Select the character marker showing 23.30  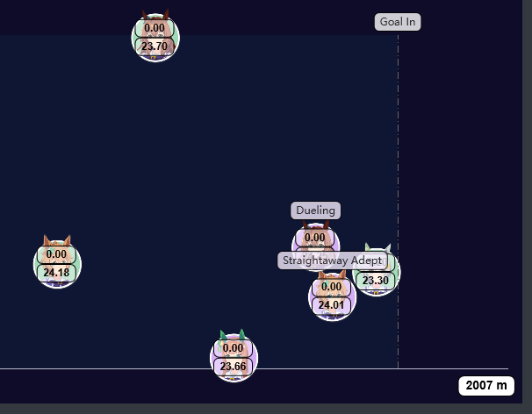377,272
